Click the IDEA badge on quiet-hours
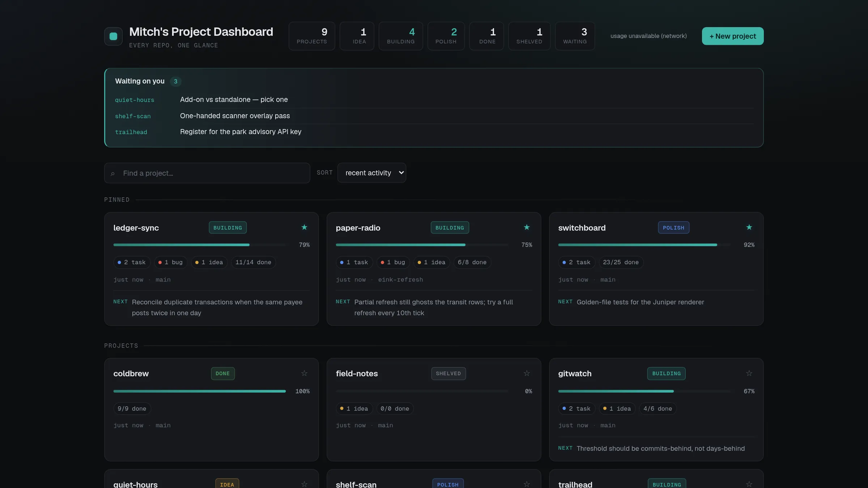The width and height of the screenshot is (868, 488). tap(227, 484)
